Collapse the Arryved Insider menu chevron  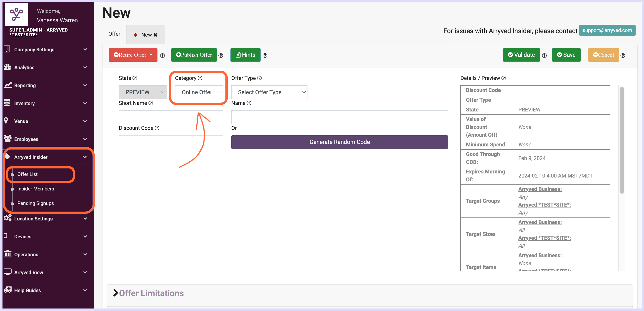pyautogui.click(x=85, y=157)
